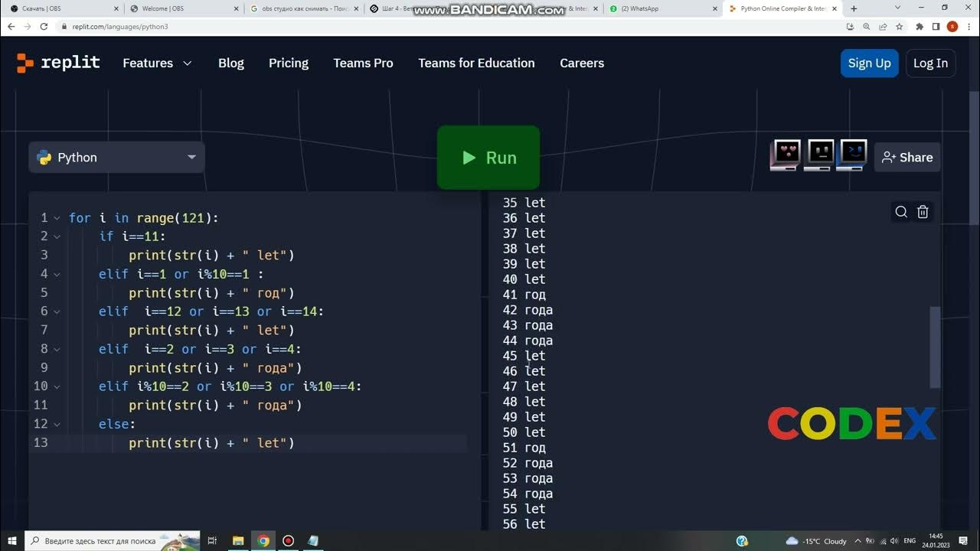Open the Python language dropdown

(x=117, y=157)
